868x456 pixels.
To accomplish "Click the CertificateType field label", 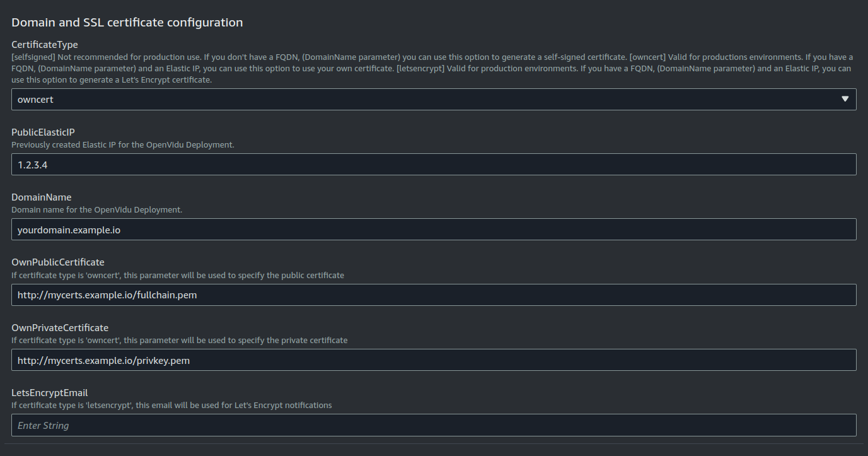I will 45,45.
